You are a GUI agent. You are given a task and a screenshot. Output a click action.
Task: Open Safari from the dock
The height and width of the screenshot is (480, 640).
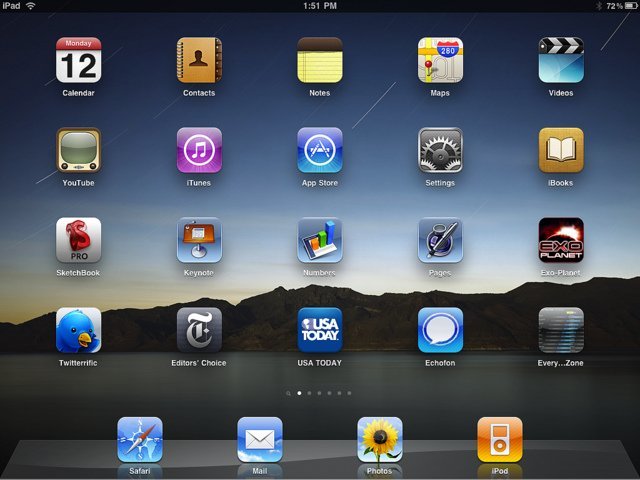(x=139, y=439)
